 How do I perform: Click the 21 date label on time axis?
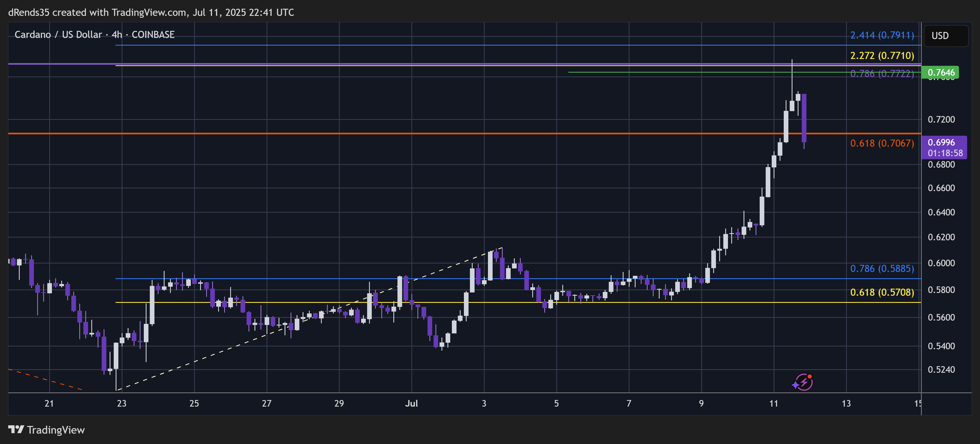(x=49, y=404)
